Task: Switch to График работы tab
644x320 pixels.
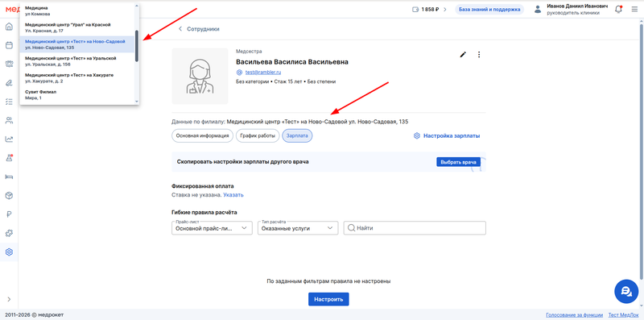Action: coord(258,135)
